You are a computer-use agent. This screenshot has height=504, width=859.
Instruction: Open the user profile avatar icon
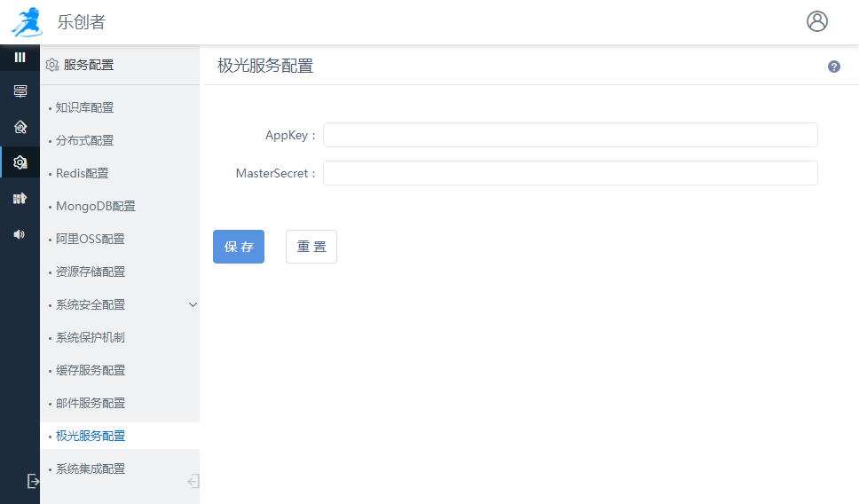(x=816, y=21)
